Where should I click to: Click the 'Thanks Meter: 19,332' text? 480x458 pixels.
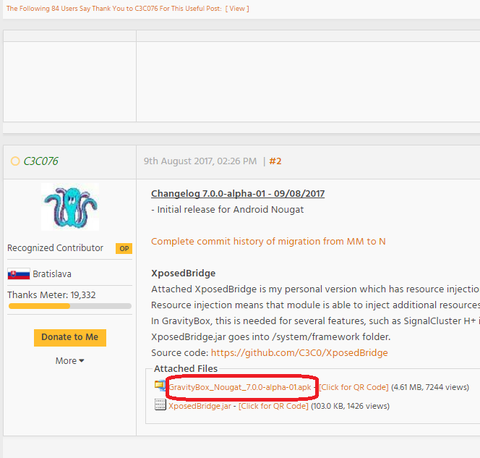[51, 295]
